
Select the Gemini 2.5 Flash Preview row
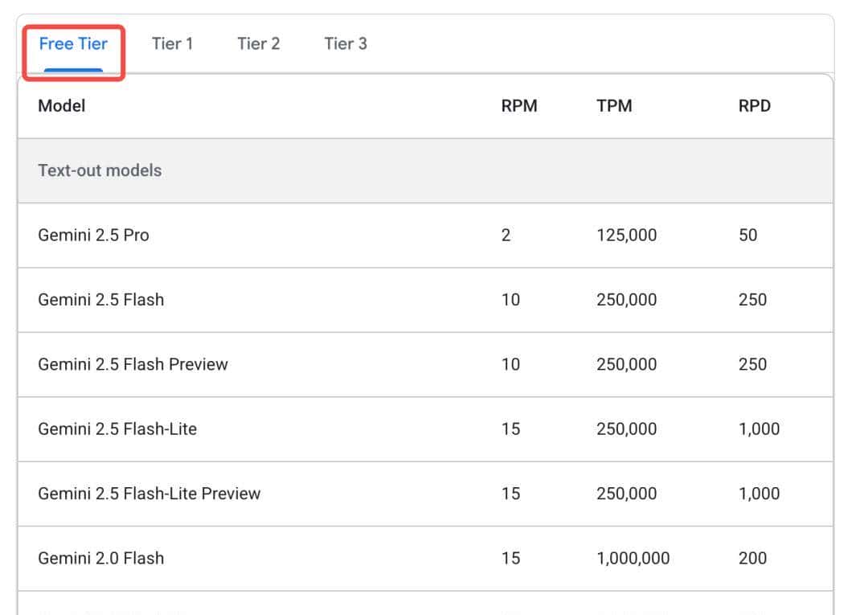133,364
